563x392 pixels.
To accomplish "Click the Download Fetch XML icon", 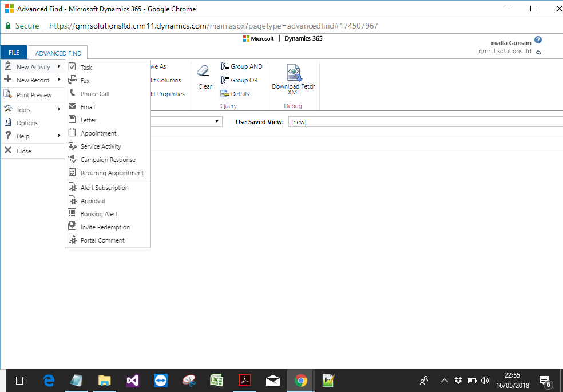I will click(294, 73).
